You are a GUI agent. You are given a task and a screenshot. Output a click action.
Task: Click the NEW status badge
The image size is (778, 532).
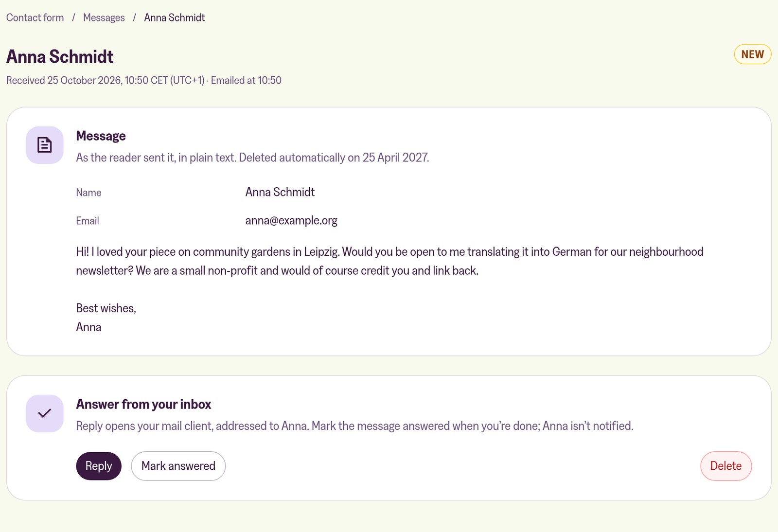tap(753, 54)
